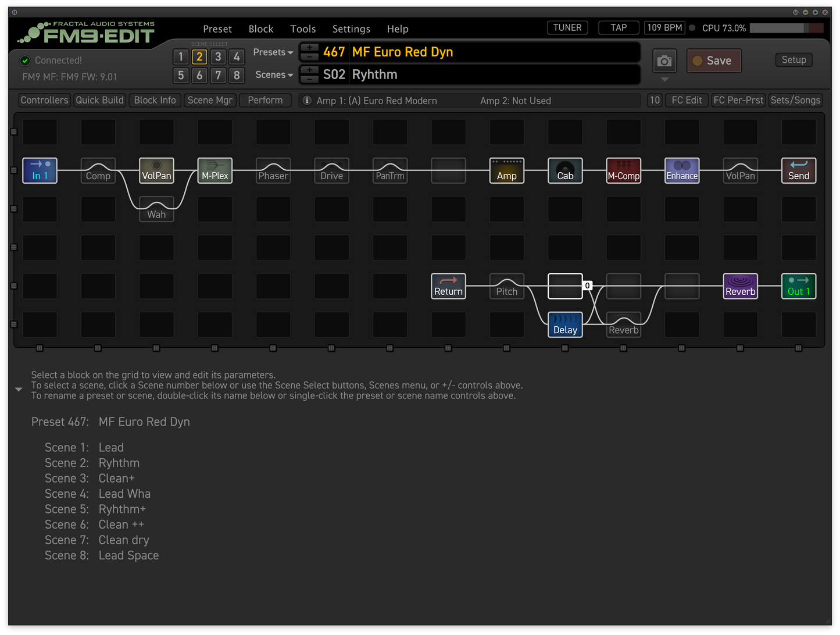
Task: Collapse the help text panel triangle
Action: point(19,388)
